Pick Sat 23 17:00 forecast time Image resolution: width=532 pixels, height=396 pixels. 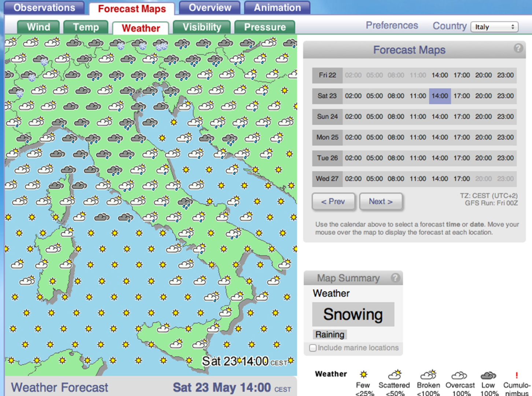[x=462, y=96]
